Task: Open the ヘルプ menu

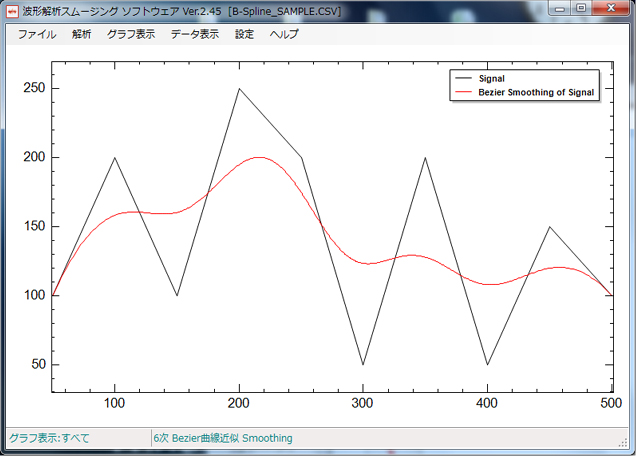Action: coord(284,34)
